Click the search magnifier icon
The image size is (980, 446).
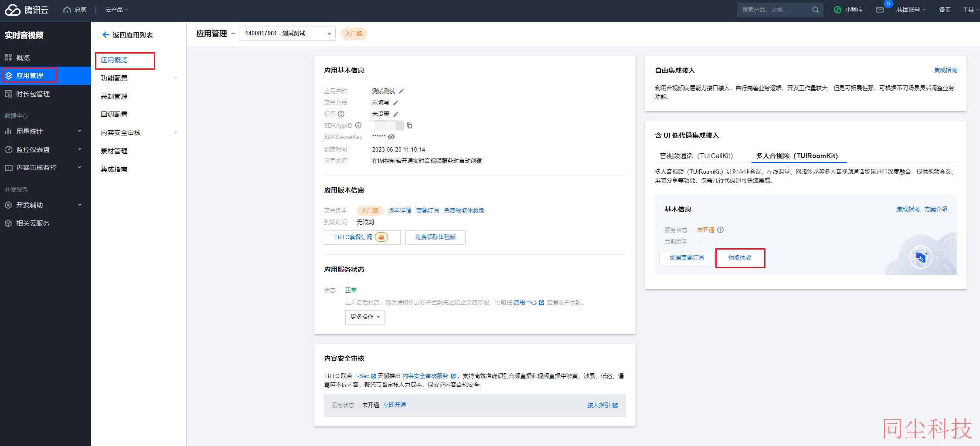pyautogui.click(x=815, y=10)
